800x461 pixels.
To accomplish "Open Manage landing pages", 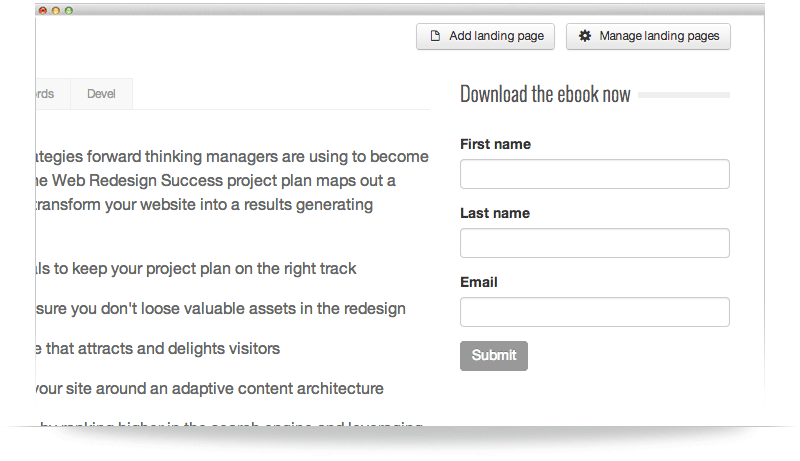I will tap(648, 36).
